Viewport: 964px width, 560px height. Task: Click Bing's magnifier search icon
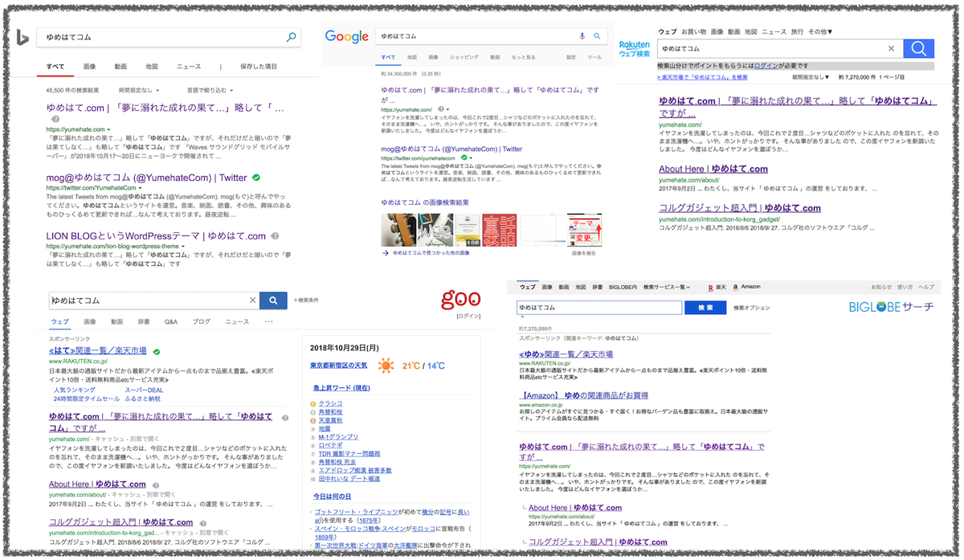(x=291, y=37)
